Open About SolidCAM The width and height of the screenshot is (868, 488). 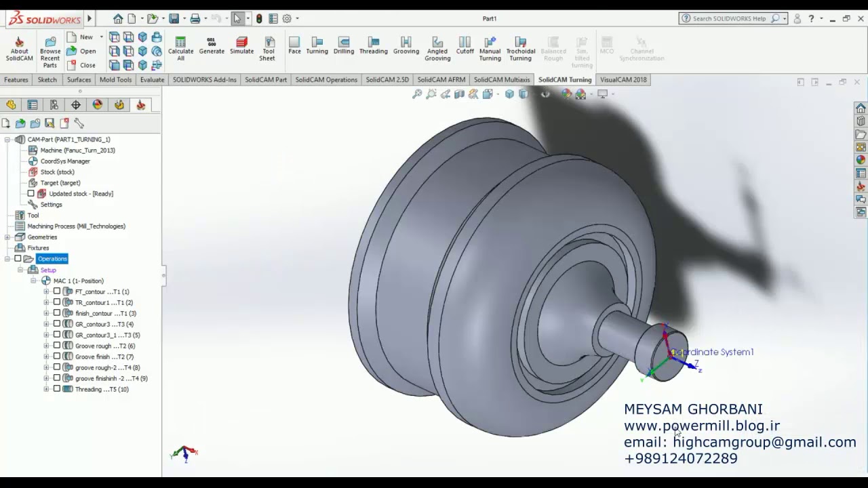point(19,49)
